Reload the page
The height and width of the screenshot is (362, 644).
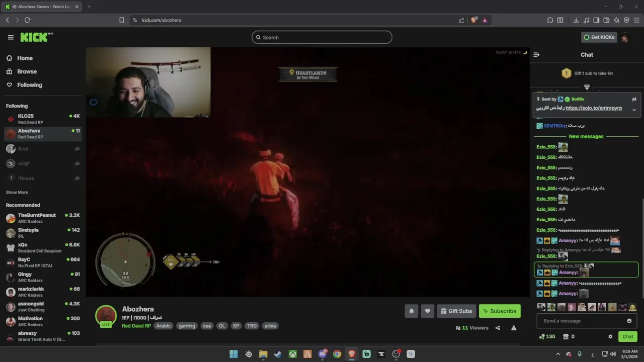pyautogui.click(x=27, y=20)
